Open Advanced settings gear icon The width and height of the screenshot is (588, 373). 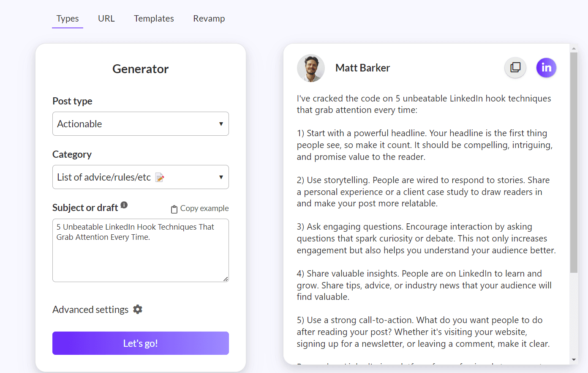[138, 310]
